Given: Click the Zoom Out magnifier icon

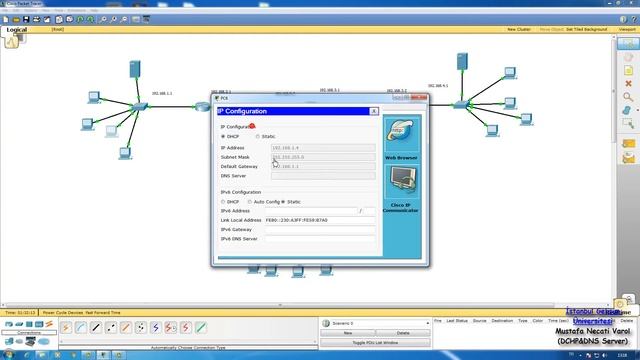Looking at the screenshot, I should tap(124, 20).
